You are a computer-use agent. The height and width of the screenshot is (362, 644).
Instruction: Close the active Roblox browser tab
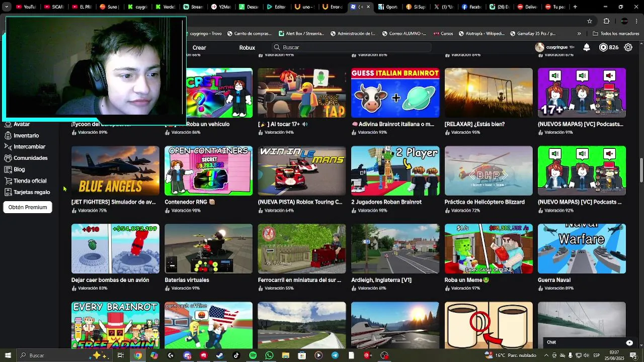click(368, 7)
